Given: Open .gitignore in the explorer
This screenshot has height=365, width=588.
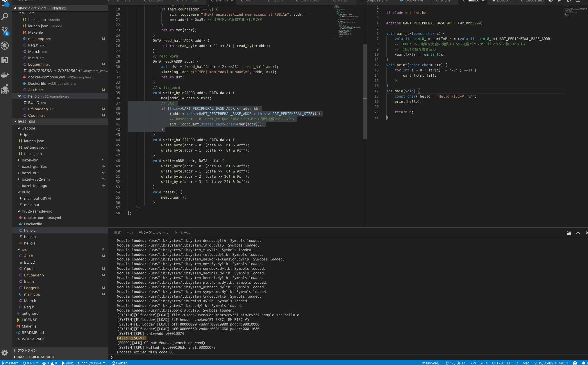Looking at the screenshot, I should (x=60, y=313).
